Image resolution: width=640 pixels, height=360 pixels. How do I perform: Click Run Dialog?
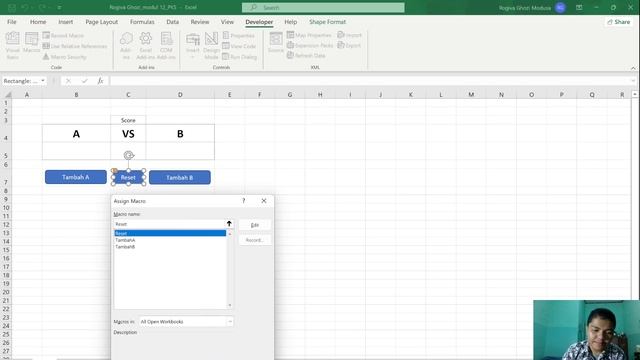pos(240,57)
